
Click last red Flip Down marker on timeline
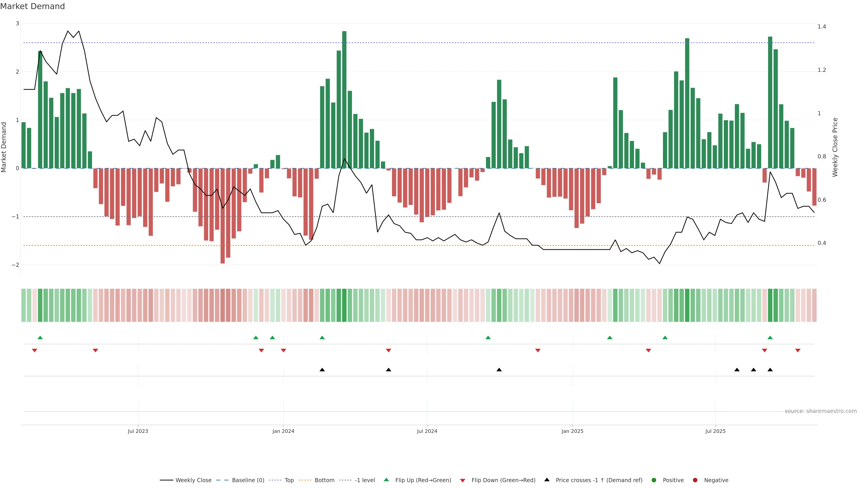(x=797, y=351)
